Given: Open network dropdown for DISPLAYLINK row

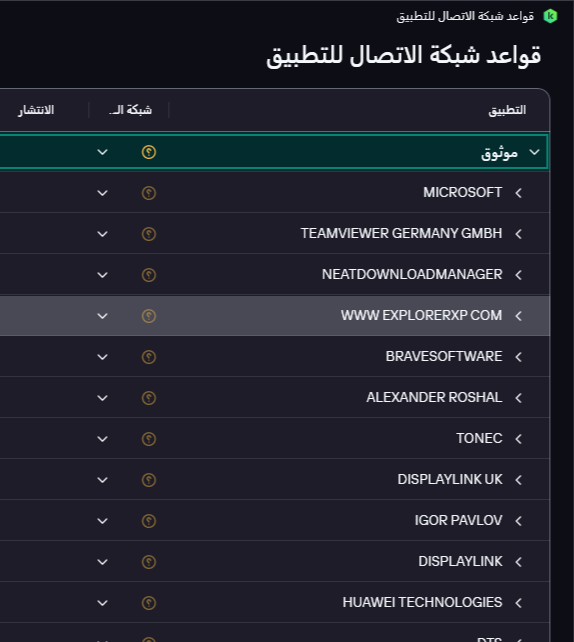Looking at the screenshot, I should (102, 561).
